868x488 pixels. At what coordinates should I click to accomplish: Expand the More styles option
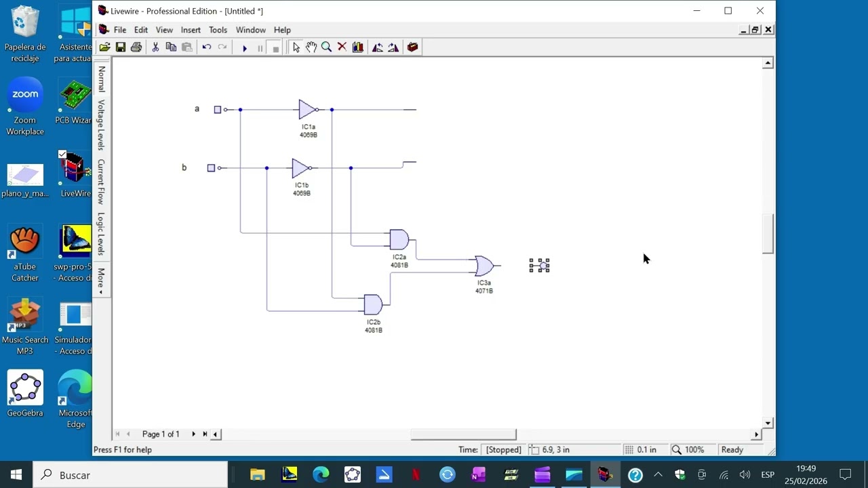point(101,279)
